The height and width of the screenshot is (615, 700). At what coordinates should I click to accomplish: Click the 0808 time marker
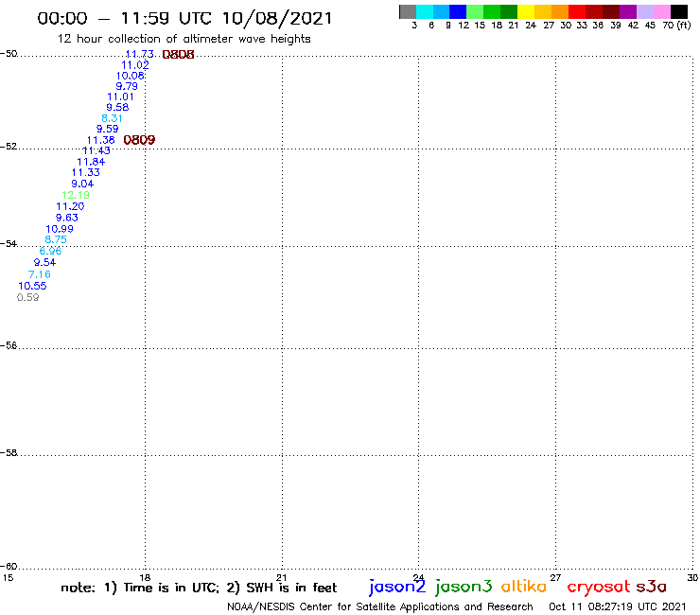click(178, 55)
